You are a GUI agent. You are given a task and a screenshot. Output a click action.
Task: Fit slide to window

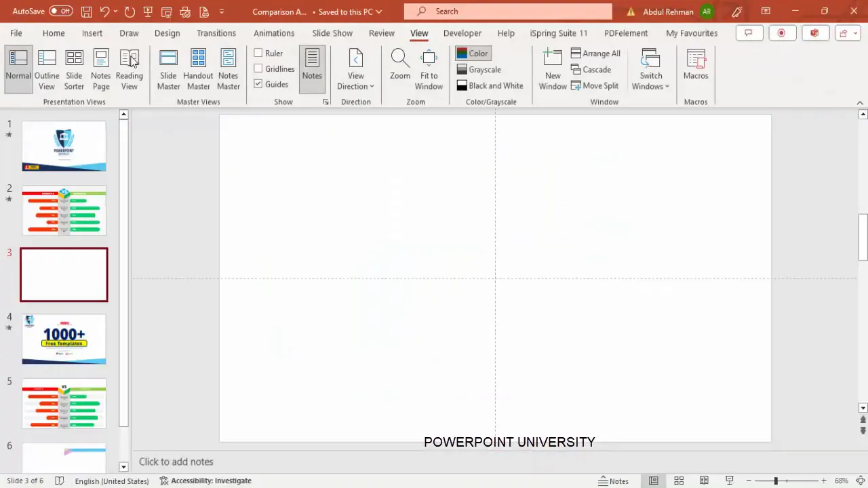[429, 70]
